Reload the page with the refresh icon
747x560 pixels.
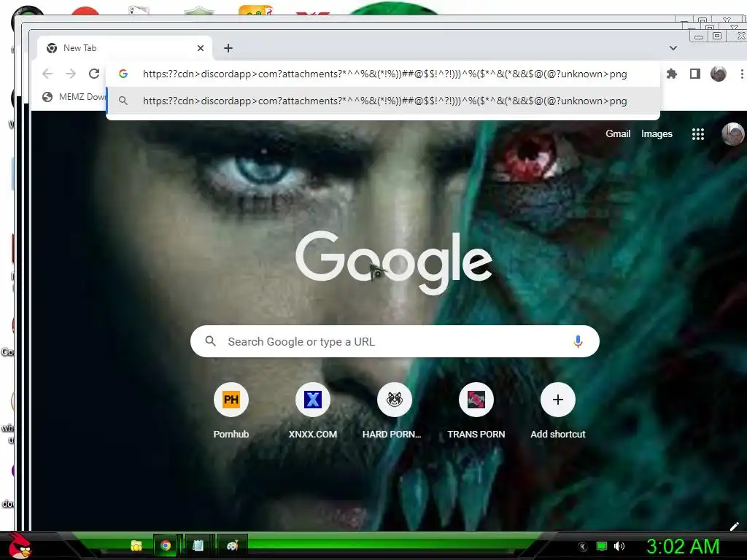pyautogui.click(x=94, y=74)
